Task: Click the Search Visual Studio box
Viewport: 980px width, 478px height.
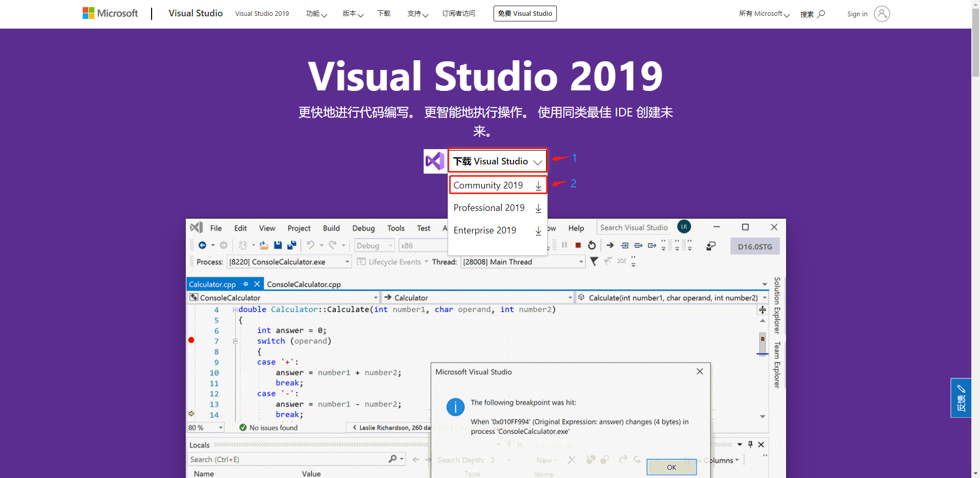Action: point(633,227)
